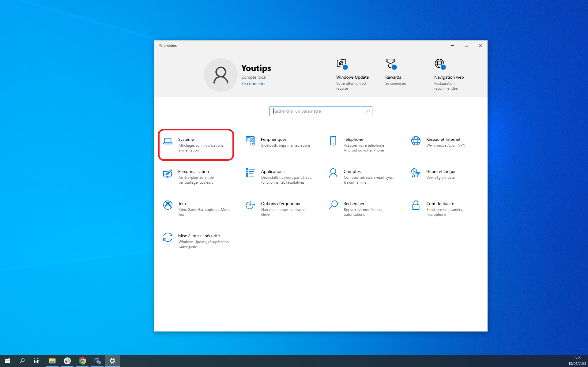Click the Rechercher magnifier category icon
The width and height of the screenshot is (588, 367).
333,205
